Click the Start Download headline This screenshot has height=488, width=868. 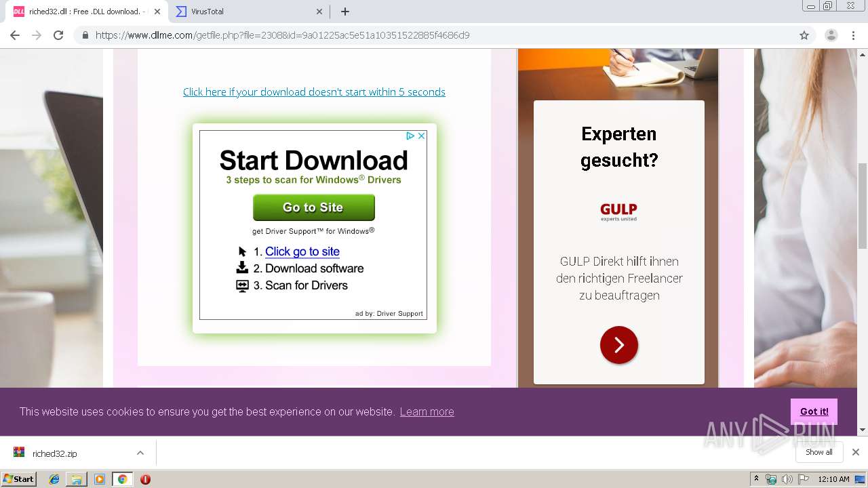click(x=313, y=161)
